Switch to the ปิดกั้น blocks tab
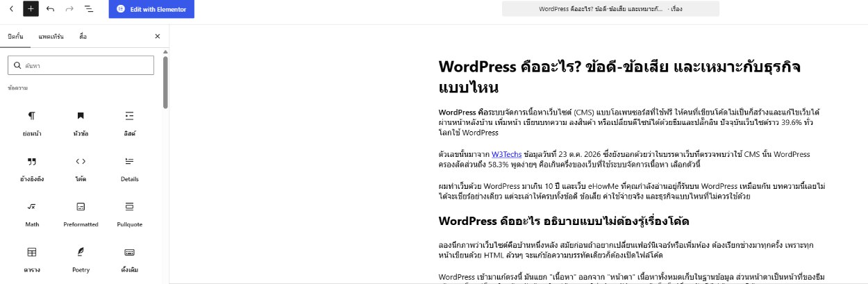The image size is (868, 284). click(15, 36)
